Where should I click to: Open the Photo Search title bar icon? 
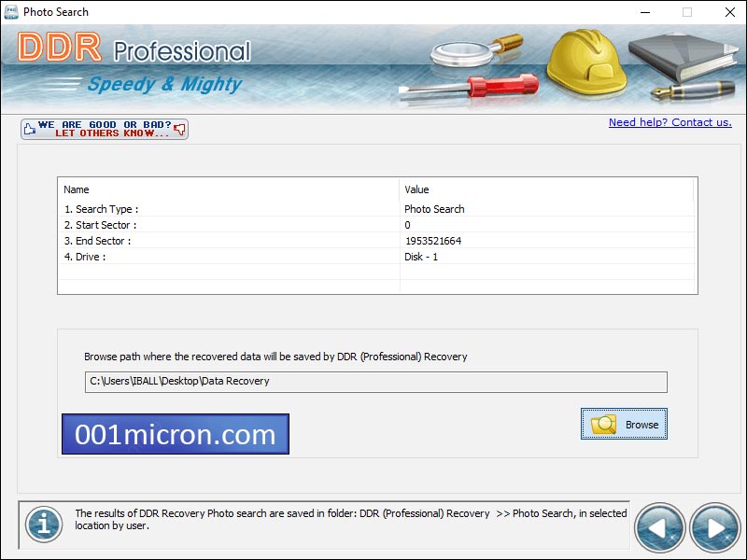[9, 12]
